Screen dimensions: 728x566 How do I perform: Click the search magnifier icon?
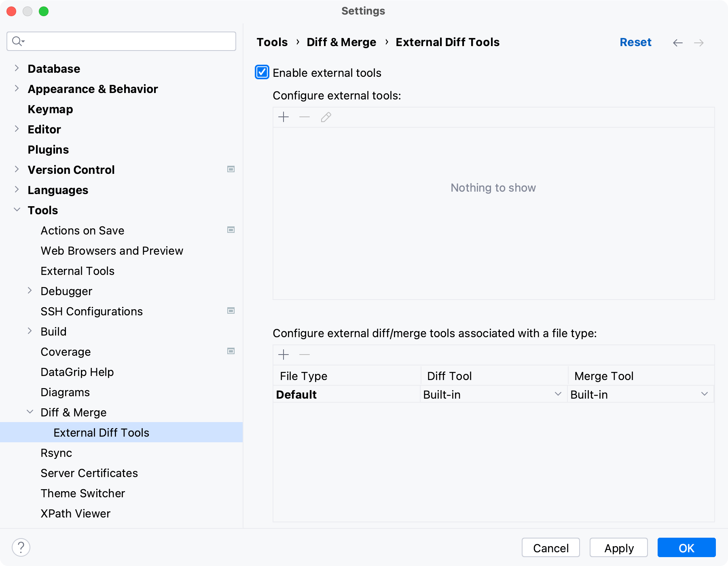(x=17, y=41)
